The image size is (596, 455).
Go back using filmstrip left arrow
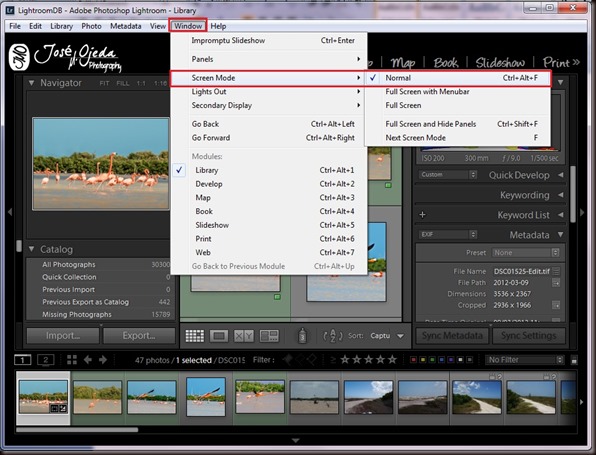click(87, 360)
